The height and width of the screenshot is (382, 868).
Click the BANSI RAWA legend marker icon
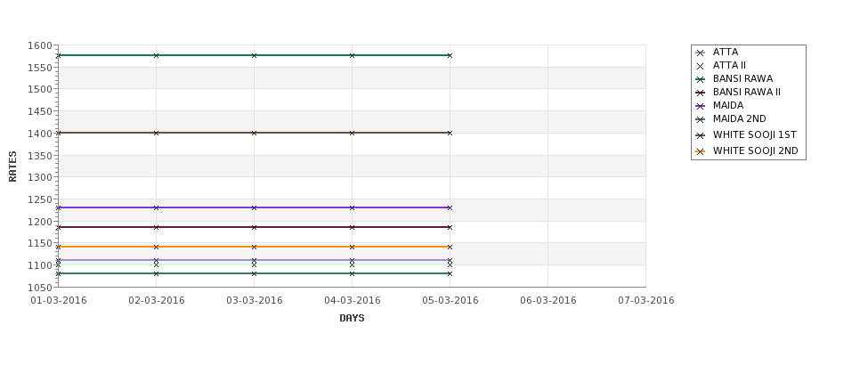coord(700,80)
